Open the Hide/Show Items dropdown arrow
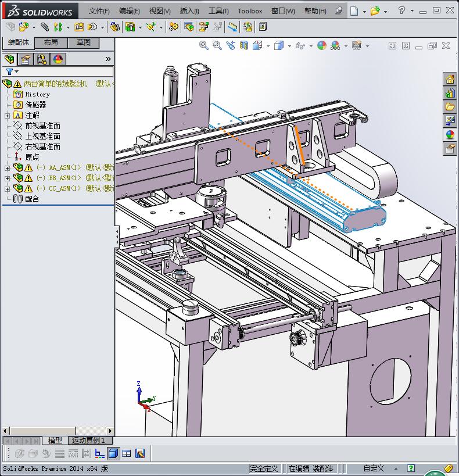459x476 pixels. [310, 46]
